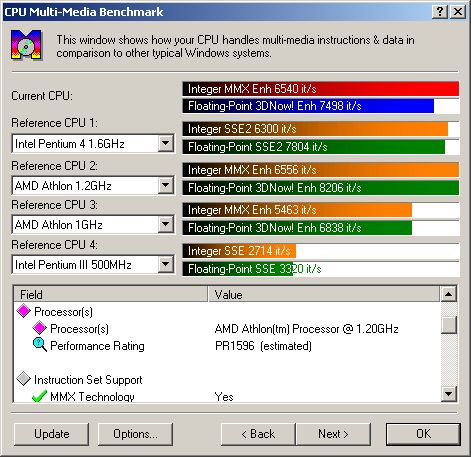Image resolution: width=471 pixels, height=457 pixels.
Task: Go to previous page with Back button
Action: pyautogui.click(x=258, y=434)
